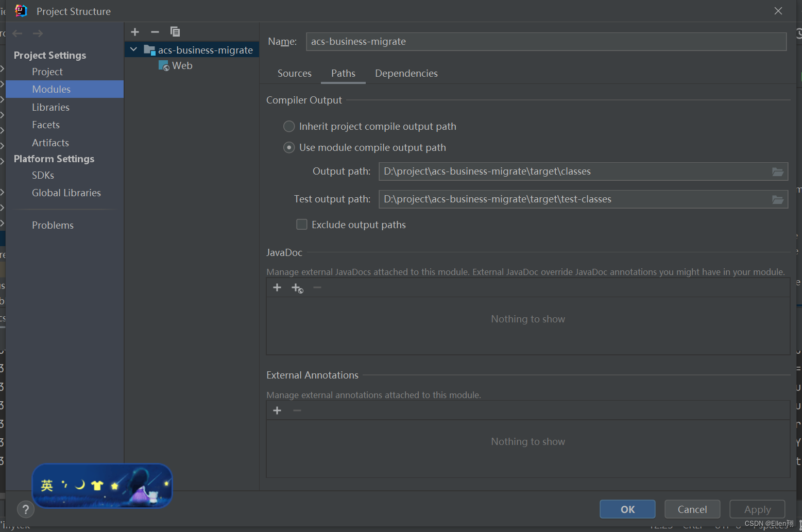Image resolution: width=802 pixels, height=532 pixels.
Task: Copy the acs-business-migrate module
Action: point(175,31)
